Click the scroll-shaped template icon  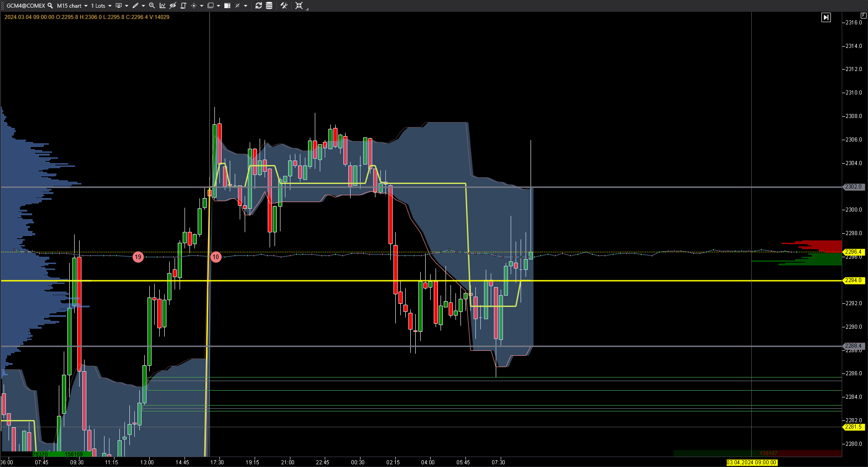pyautogui.click(x=183, y=6)
